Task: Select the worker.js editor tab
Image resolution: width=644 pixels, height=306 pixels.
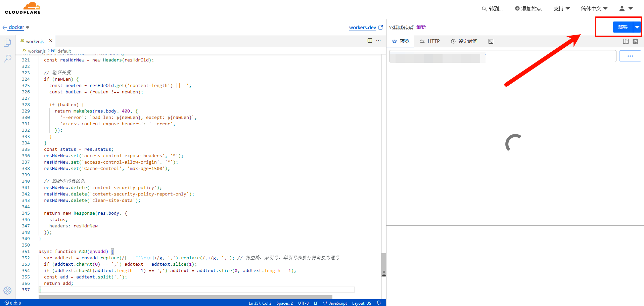Action: click(x=35, y=41)
